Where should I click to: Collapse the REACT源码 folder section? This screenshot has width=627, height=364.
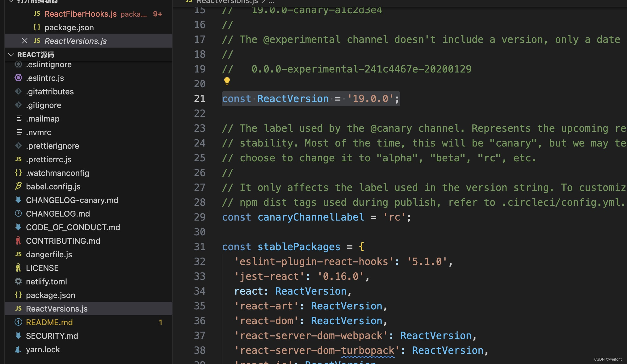11,55
